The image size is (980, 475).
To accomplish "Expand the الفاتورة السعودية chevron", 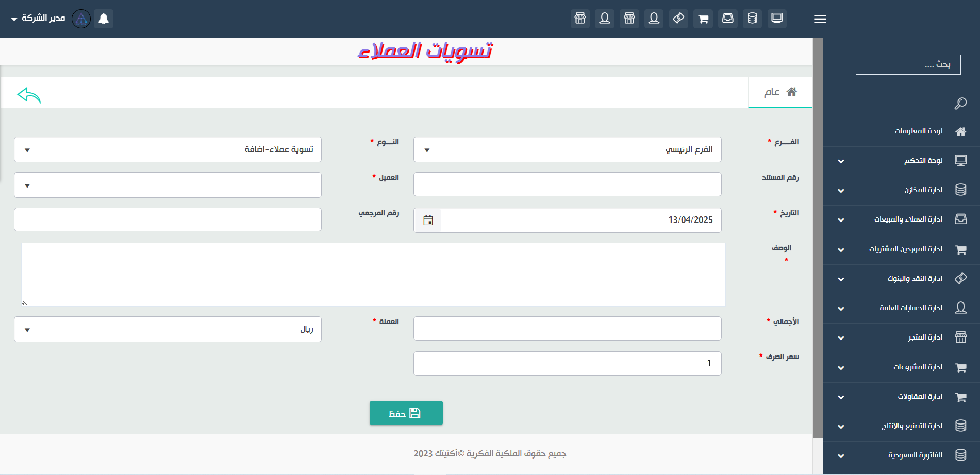I will [841, 456].
